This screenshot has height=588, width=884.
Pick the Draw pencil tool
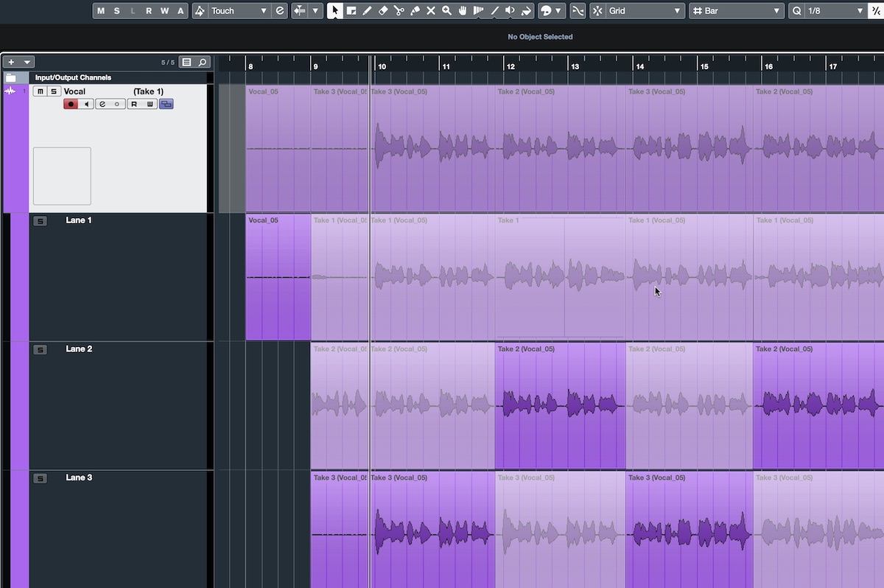367,11
